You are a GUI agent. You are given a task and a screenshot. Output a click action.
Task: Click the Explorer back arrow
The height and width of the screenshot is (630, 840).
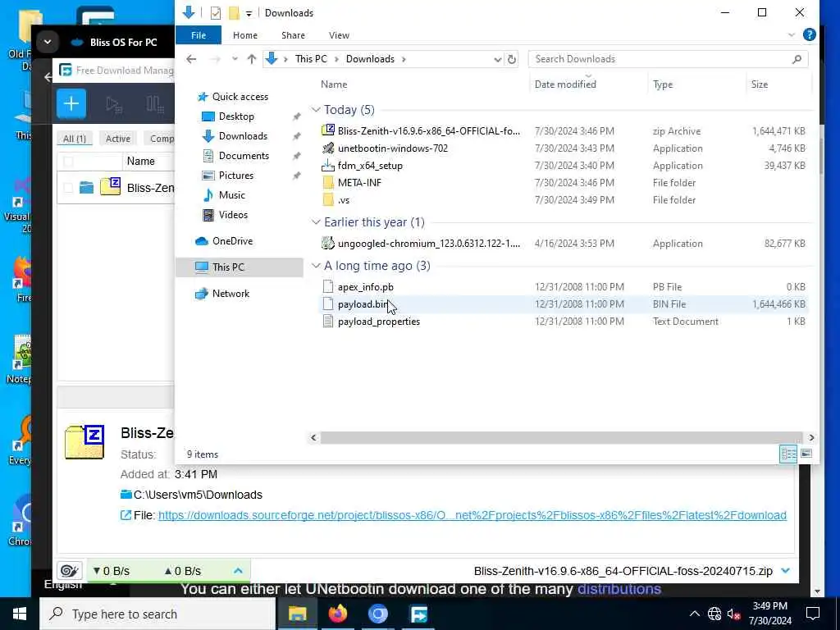click(x=191, y=59)
